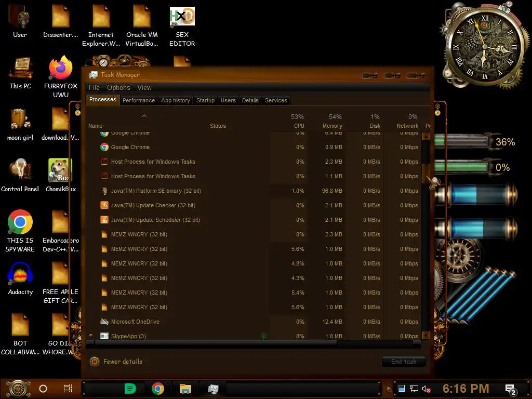Collapse Task Manager to Fewer details
Viewport: 532px width, 399px height.
pos(116,362)
